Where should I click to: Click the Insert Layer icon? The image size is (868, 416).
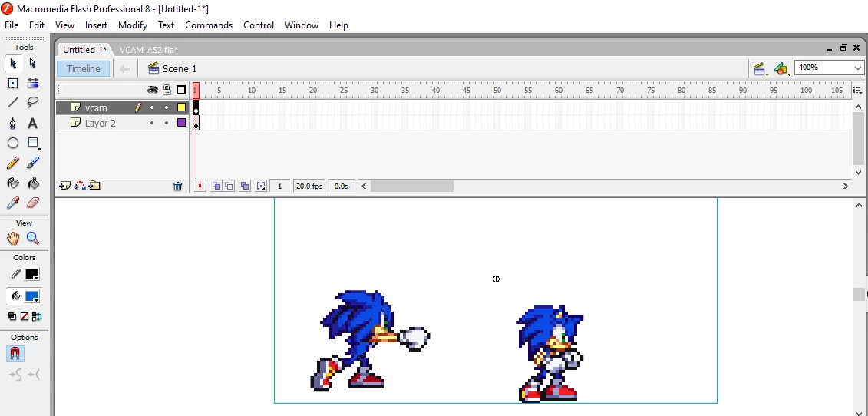(64, 186)
